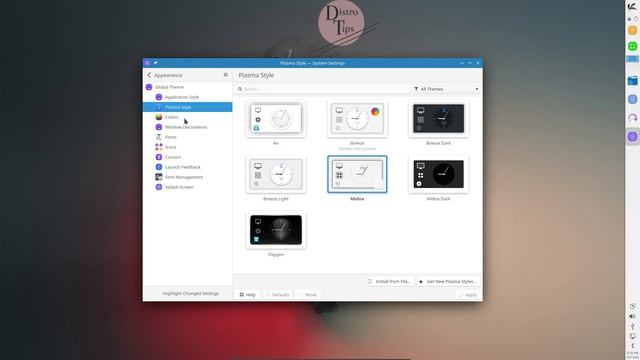Click the system tray expand arrow
The width and height of the screenshot is (640, 360).
[x=633, y=346]
